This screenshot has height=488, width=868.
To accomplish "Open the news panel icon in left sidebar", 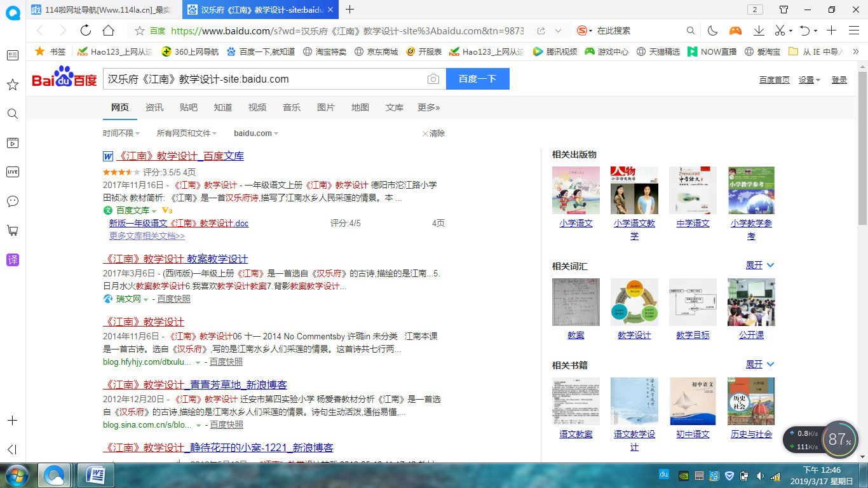I will point(12,55).
